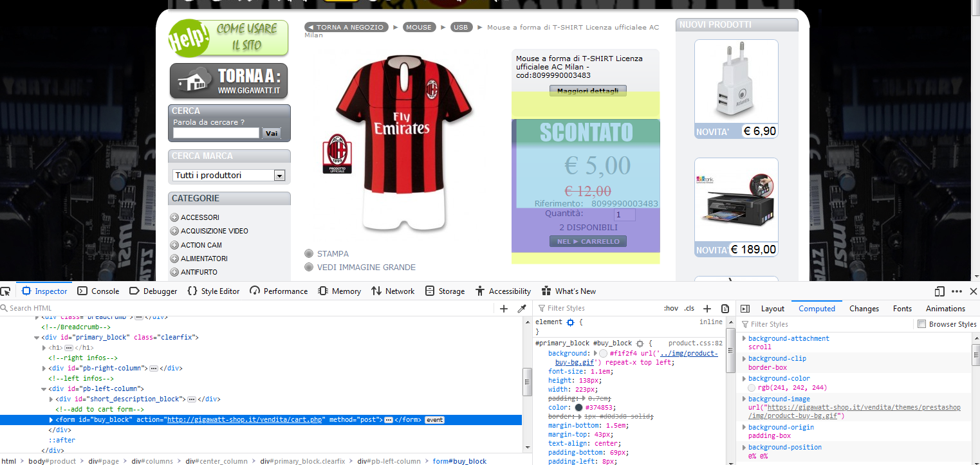Click the Help come usare il sito banner
The height and width of the screenshot is (465, 980).
[228, 38]
